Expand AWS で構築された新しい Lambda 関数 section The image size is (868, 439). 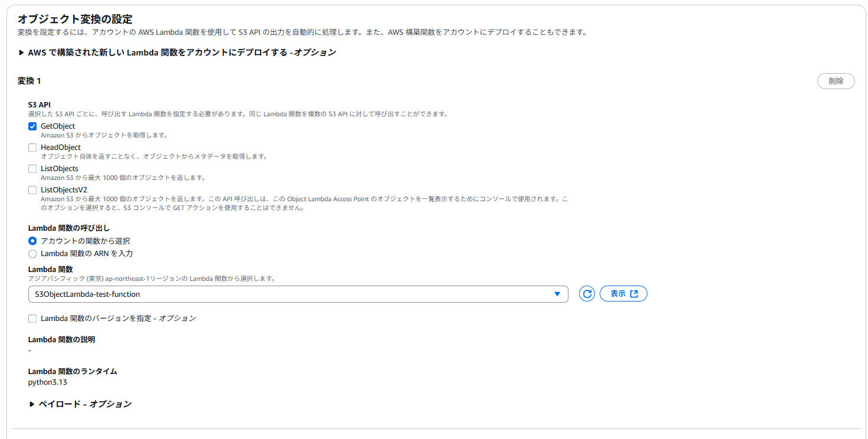[177, 53]
